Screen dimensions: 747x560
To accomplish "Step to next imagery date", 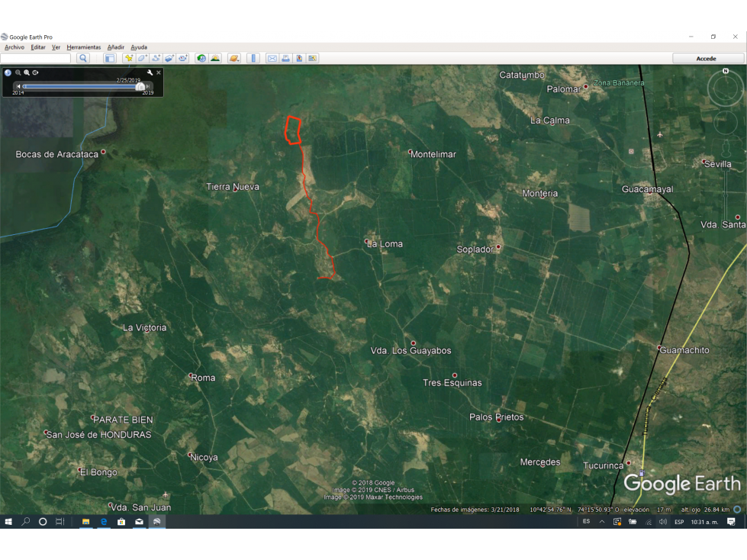I will (x=149, y=86).
